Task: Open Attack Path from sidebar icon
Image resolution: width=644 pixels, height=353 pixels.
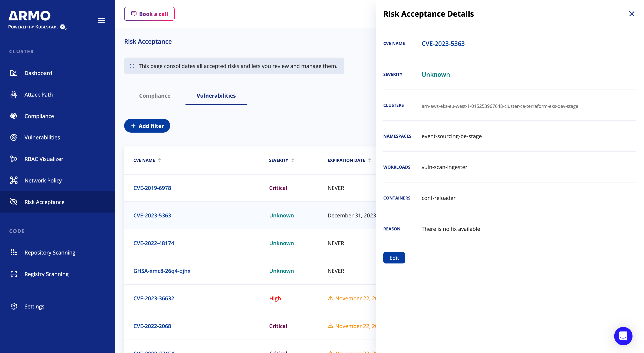Action: (x=13, y=95)
